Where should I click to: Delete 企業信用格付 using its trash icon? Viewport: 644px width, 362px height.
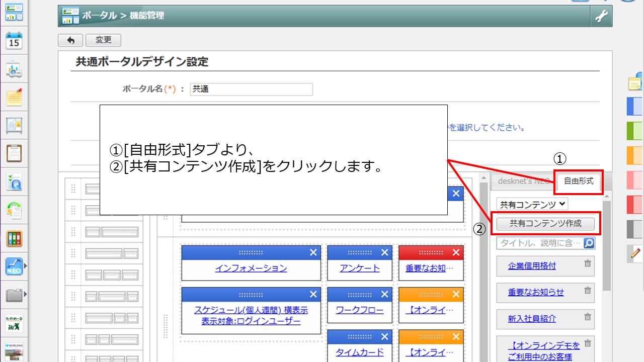point(588,263)
